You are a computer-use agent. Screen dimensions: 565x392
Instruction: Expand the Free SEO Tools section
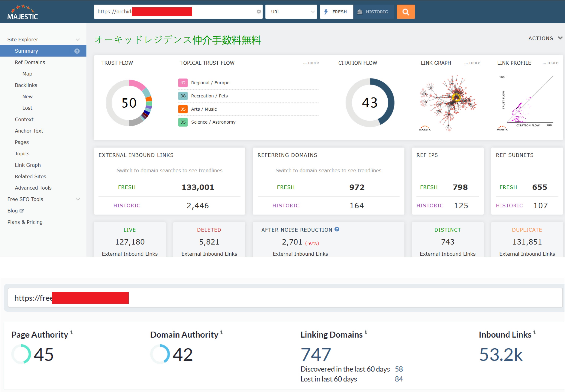25,199
